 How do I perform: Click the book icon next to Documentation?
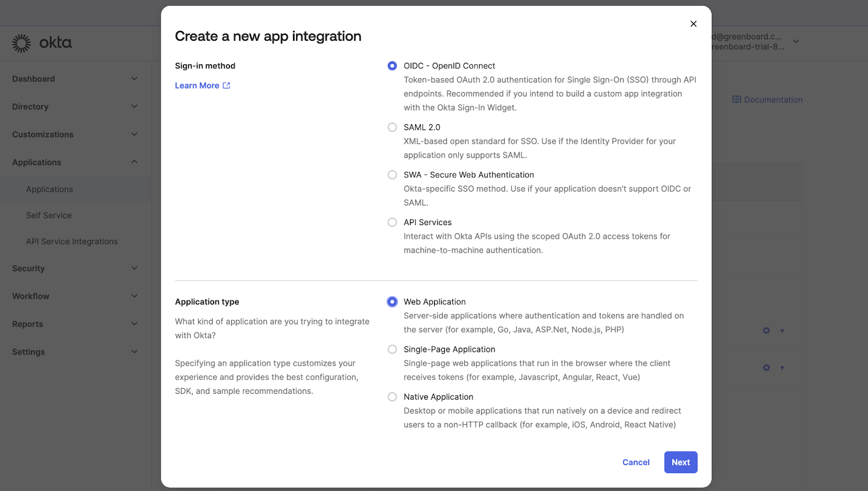click(736, 100)
